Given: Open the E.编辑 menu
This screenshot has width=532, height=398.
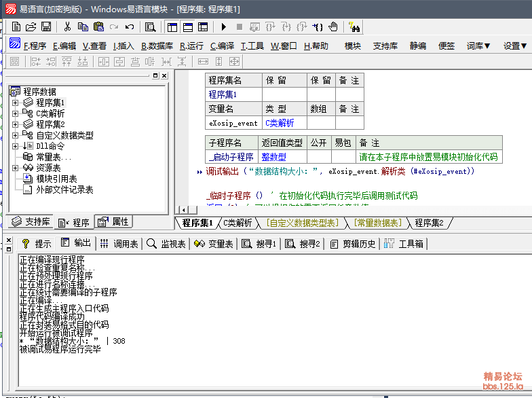Looking at the screenshot, I should [64, 46].
